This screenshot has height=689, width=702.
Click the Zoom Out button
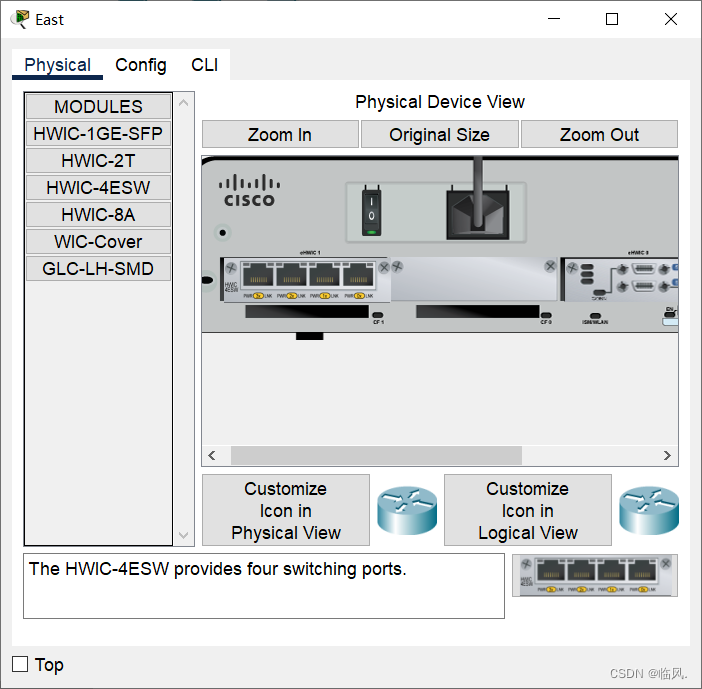pyautogui.click(x=599, y=134)
